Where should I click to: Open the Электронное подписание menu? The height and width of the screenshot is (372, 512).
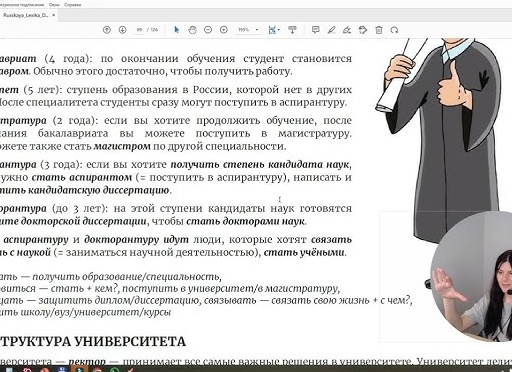(x=22, y=5)
